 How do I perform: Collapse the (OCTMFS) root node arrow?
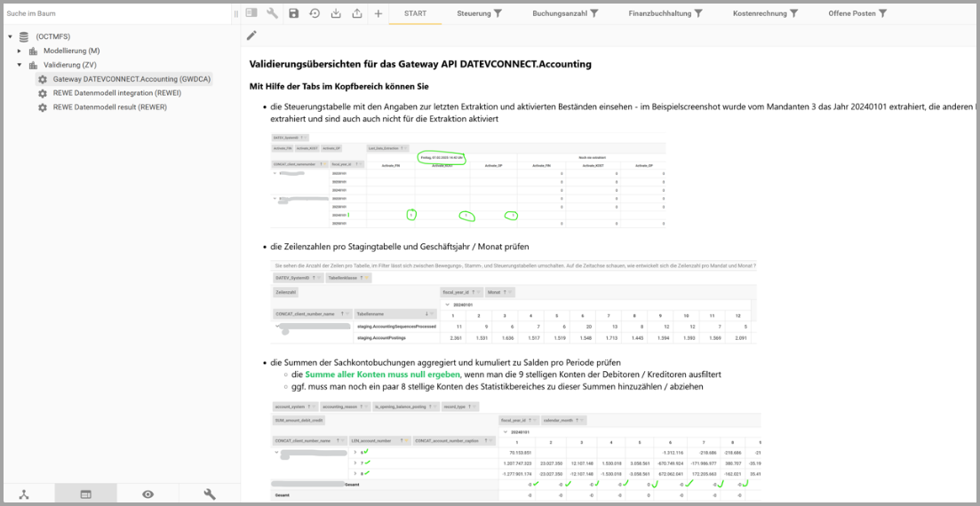tap(10, 37)
